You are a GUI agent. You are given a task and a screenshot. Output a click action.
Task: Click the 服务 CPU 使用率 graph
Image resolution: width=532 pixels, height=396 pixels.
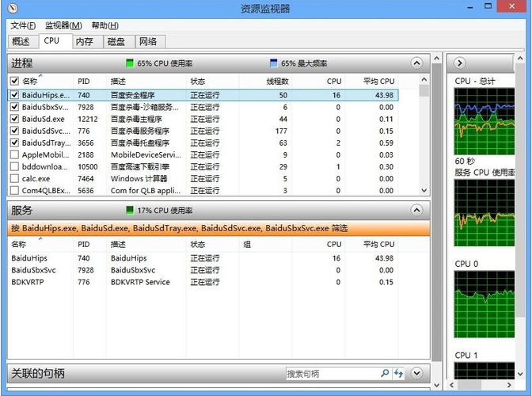[484, 213]
